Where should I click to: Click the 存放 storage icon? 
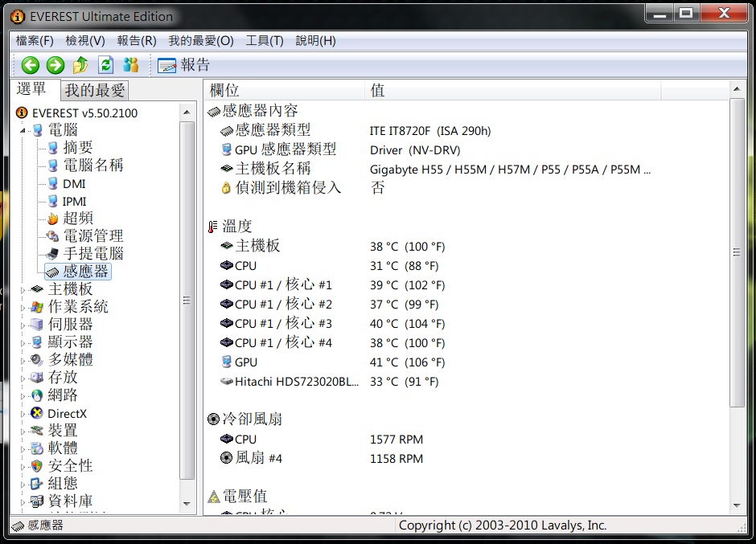tap(37, 378)
